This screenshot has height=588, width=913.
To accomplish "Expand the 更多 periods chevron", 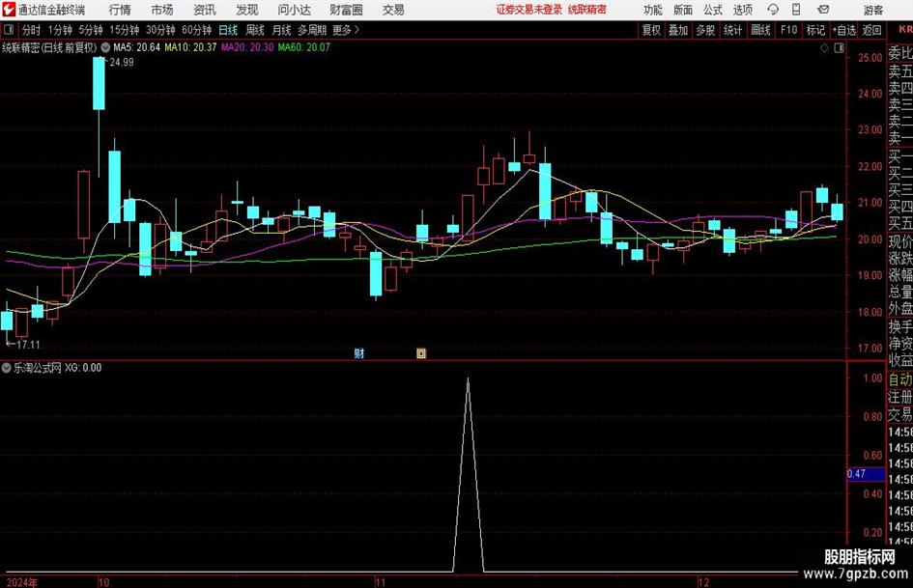I will click(x=357, y=30).
